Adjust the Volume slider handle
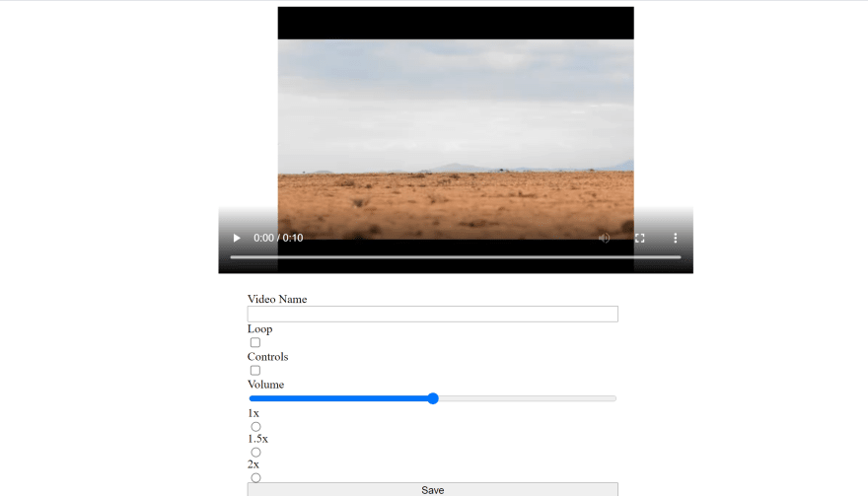Image resolution: width=868 pixels, height=496 pixels. tap(433, 398)
